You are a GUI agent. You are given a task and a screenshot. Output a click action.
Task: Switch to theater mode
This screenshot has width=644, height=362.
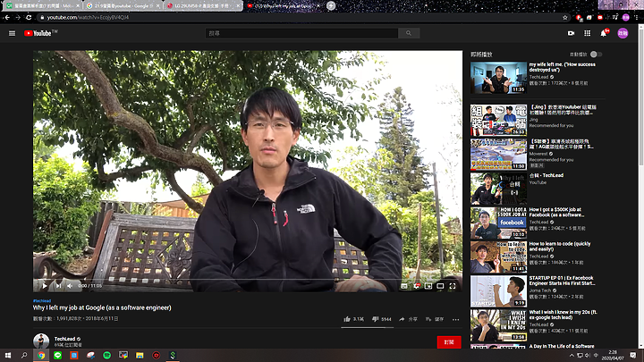click(x=440, y=286)
